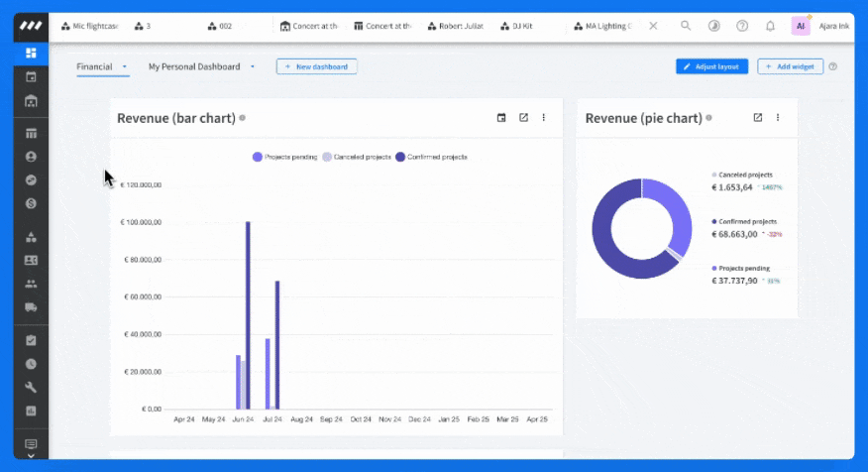Select My Personal Dashboard tab
This screenshot has height=472, width=868.
pyautogui.click(x=194, y=66)
